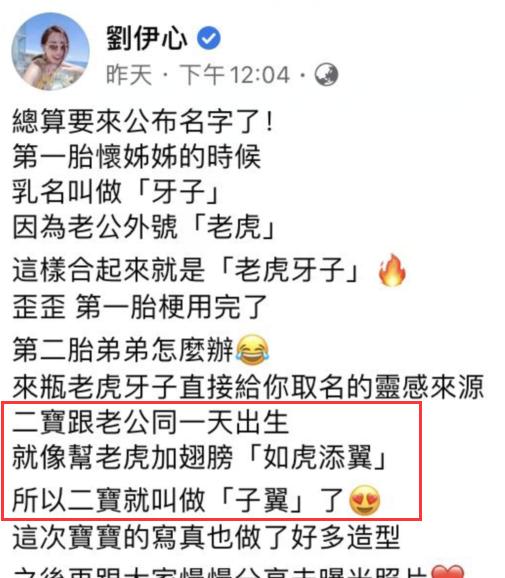The width and height of the screenshot is (505, 578).
Task: Click the laughing tears emoji
Action: 252,350
